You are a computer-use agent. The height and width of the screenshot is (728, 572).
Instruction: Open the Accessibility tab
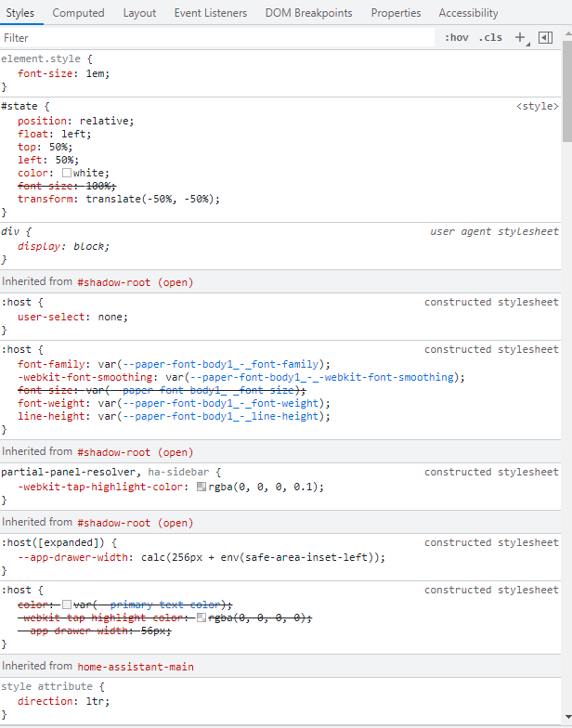click(x=468, y=13)
